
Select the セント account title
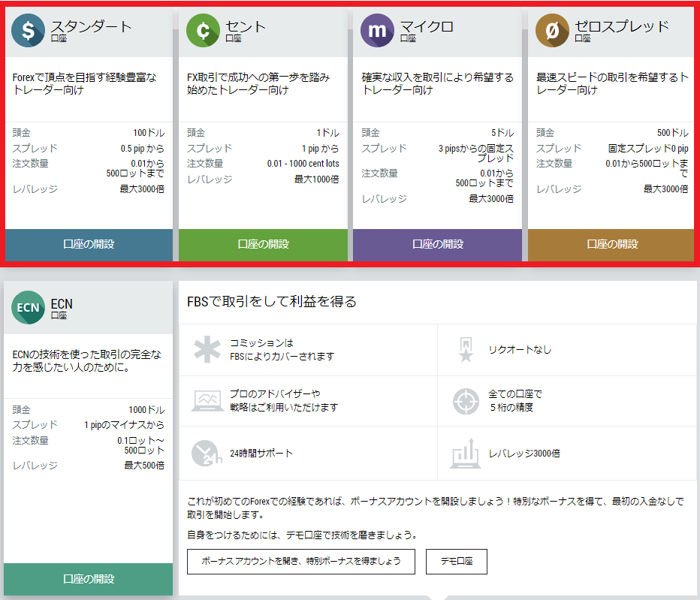pyautogui.click(x=246, y=26)
